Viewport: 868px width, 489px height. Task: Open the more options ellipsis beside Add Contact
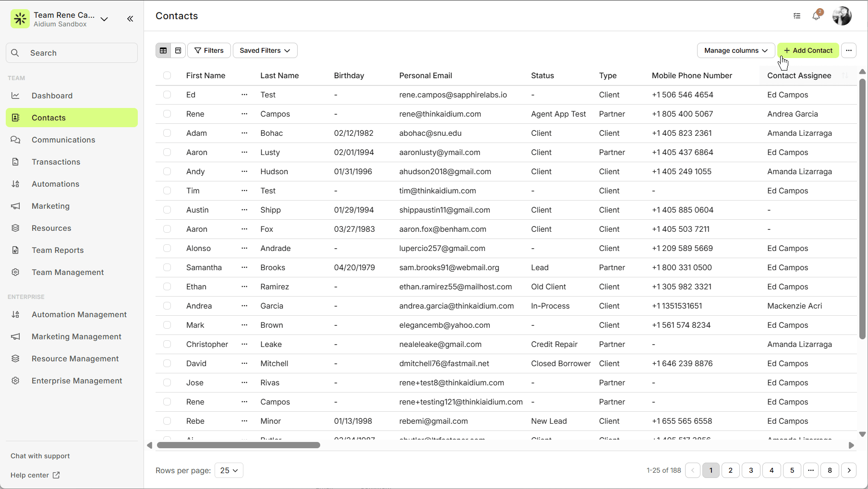coord(848,50)
